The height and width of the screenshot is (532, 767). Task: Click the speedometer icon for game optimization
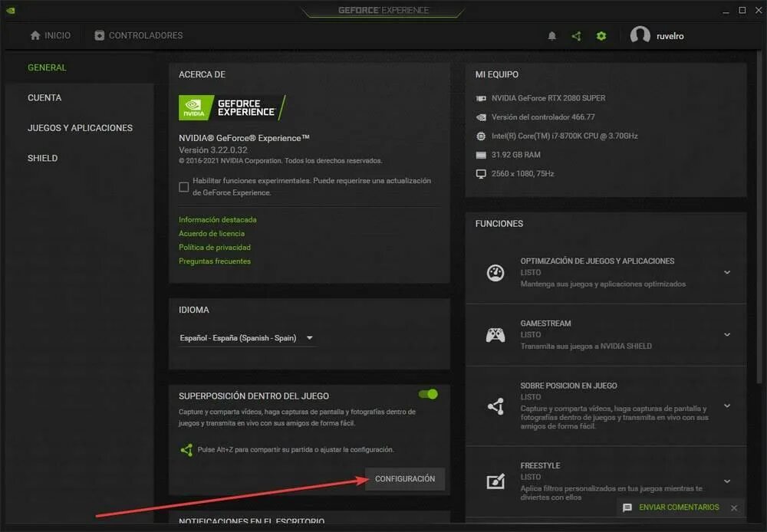(x=495, y=273)
